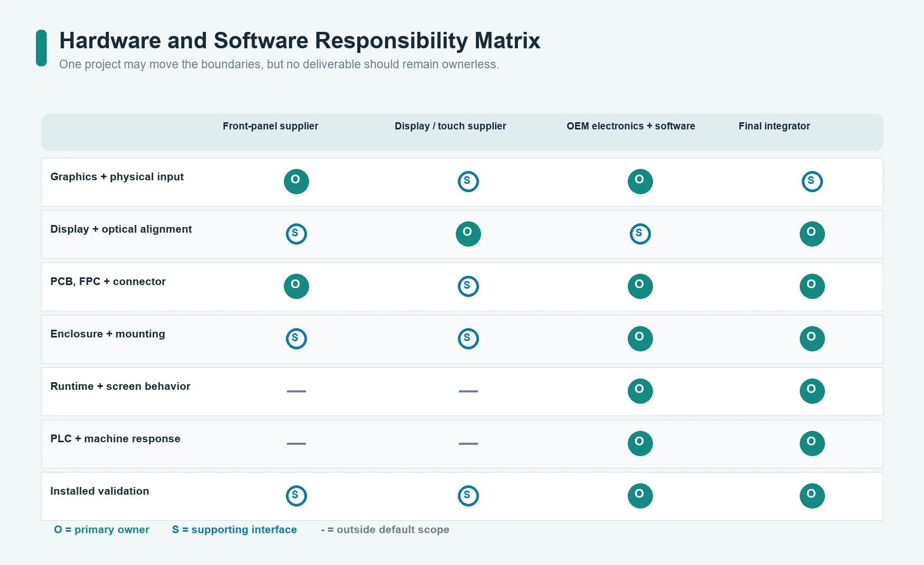This screenshot has height=565, width=924.
Task: Click the O marker for PLC + machine response under Final integrator
Action: [x=812, y=443]
